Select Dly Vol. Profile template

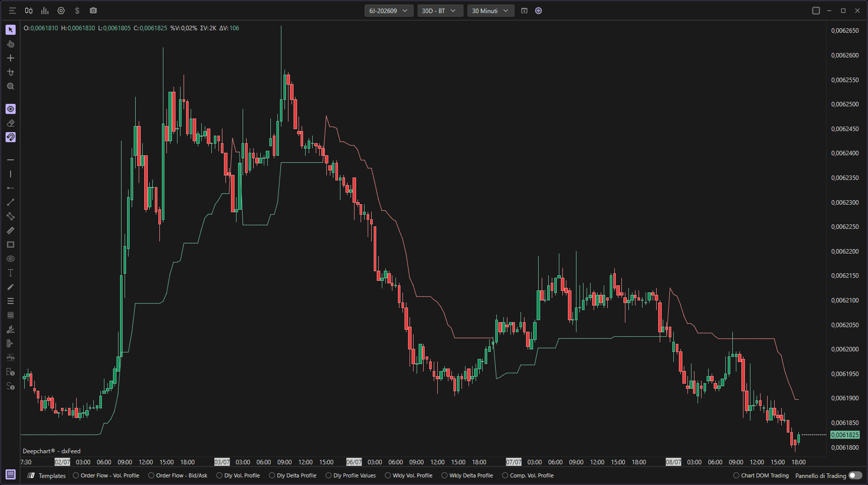click(x=238, y=475)
